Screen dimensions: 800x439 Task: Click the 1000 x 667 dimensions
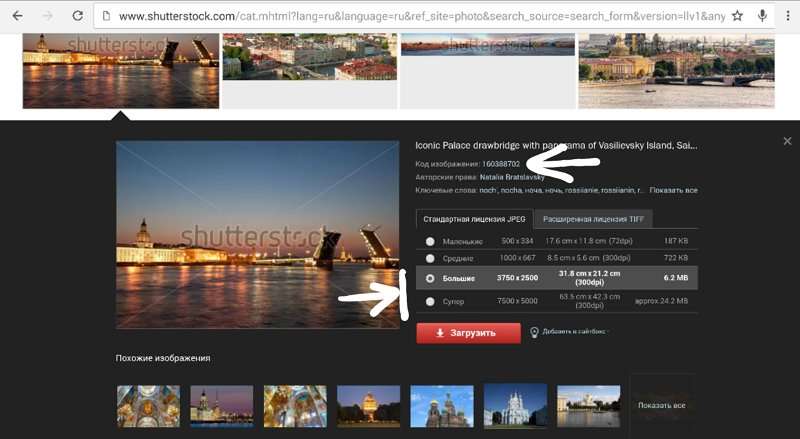[517, 258]
